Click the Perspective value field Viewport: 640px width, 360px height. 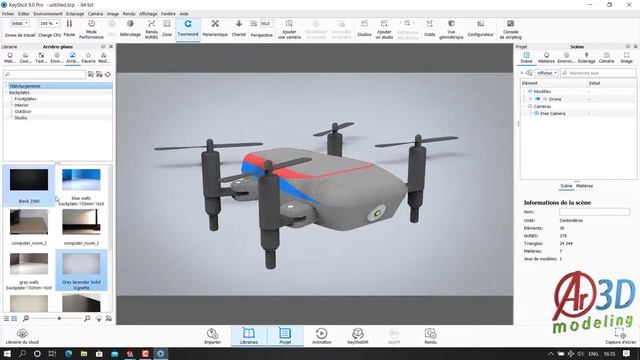pyautogui.click(x=266, y=24)
